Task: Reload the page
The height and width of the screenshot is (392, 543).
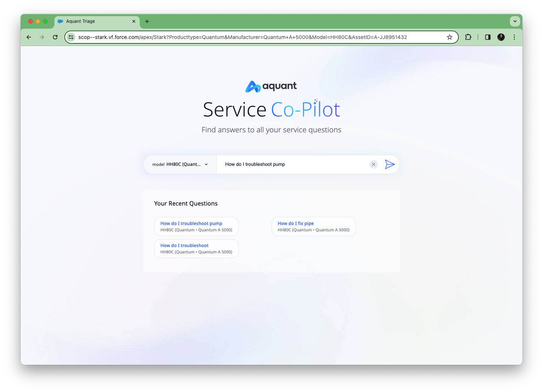Action: pyautogui.click(x=55, y=37)
